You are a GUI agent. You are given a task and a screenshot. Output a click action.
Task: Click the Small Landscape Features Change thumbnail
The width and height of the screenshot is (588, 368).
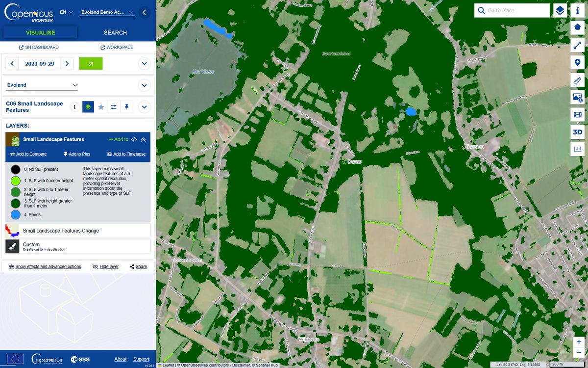coord(12,231)
